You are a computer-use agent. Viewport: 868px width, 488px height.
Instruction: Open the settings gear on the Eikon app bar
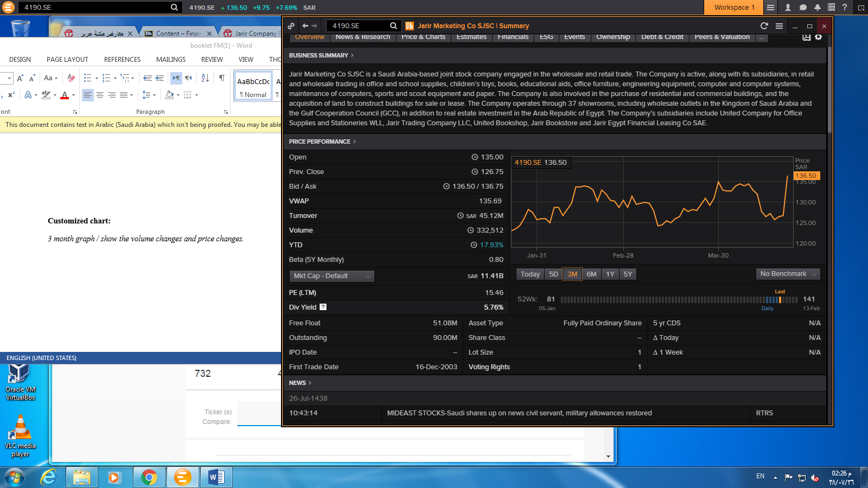pos(819,37)
